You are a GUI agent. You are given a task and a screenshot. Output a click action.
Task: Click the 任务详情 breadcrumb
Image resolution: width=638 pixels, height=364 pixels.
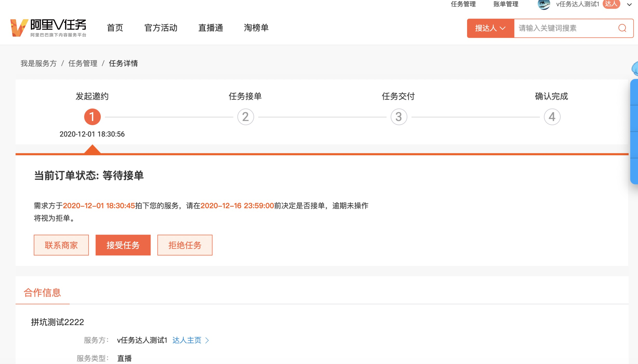123,64
